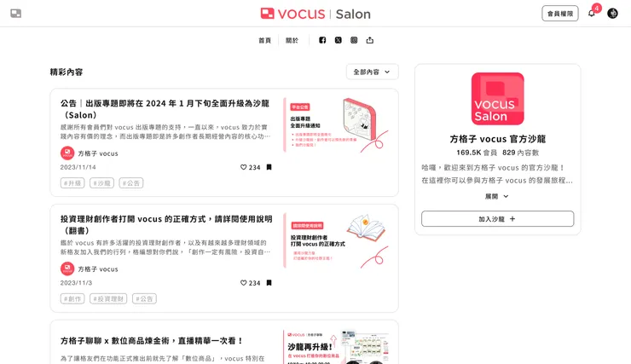Open the 出版專題全面升級通知 thumbnail
Viewport: 631px width, 364px height.
tap(337, 125)
